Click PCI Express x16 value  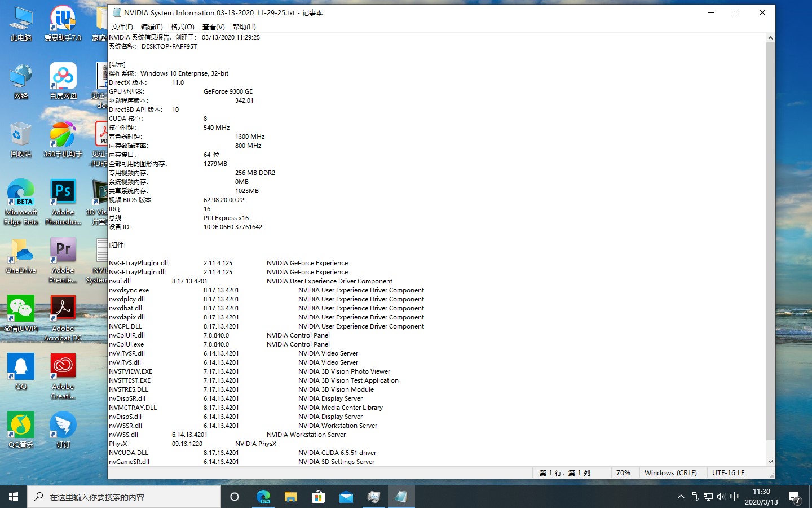coord(226,218)
